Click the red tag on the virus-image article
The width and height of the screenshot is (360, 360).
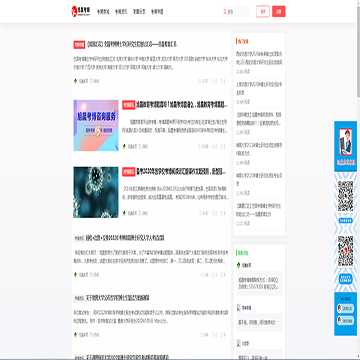pyautogui.click(x=128, y=172)
